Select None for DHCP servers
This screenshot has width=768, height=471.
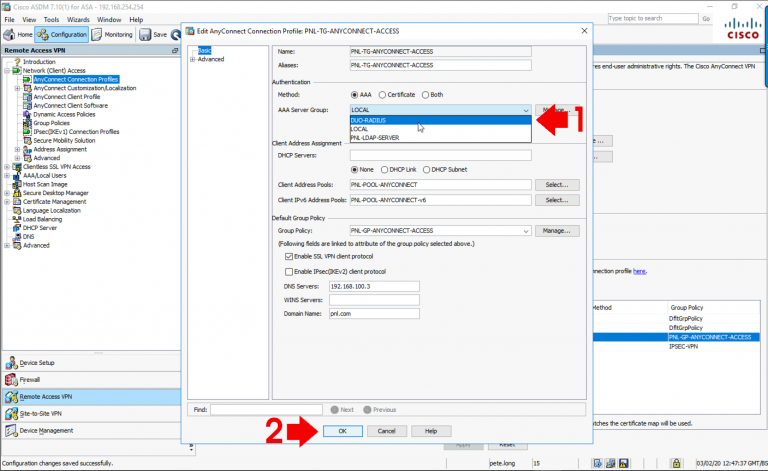(x=354, y=170)
